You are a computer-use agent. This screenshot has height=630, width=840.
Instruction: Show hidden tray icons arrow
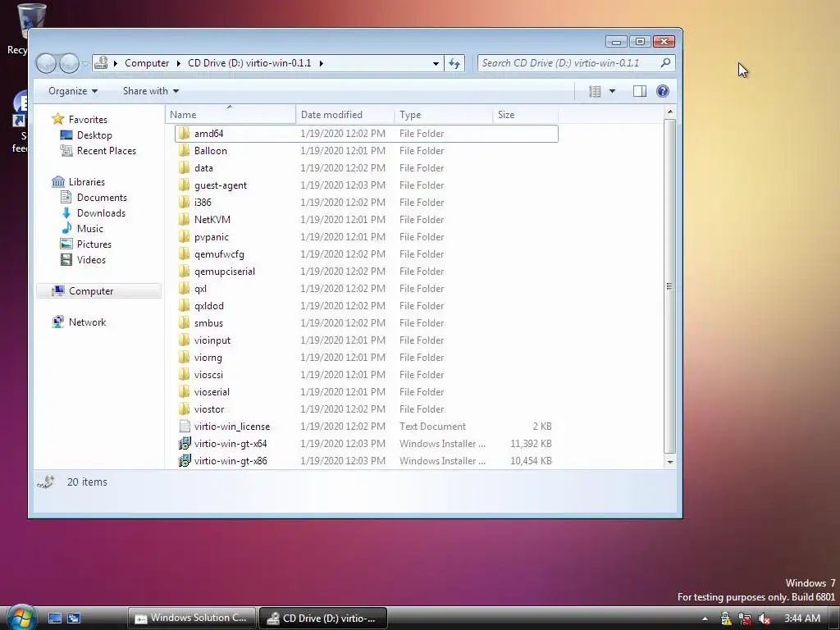pyautogui.click(x=705, y=619)
